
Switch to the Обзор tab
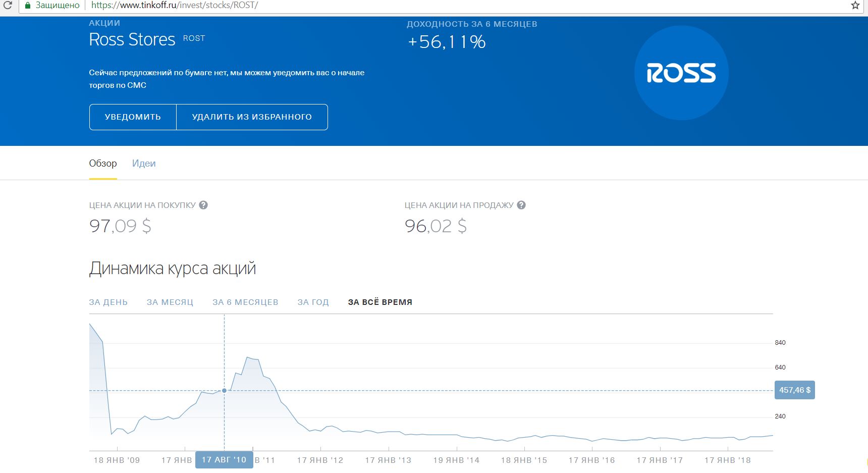[x=103, y=164]
